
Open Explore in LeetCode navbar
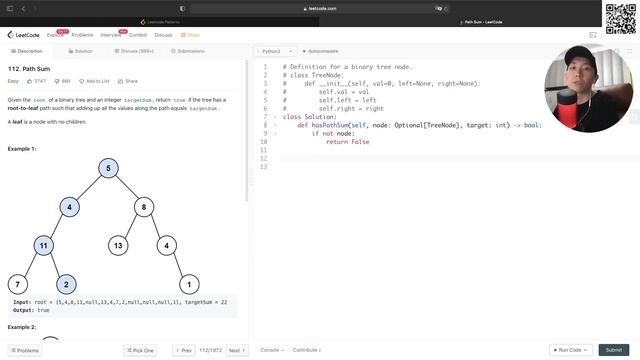[55, 35]
